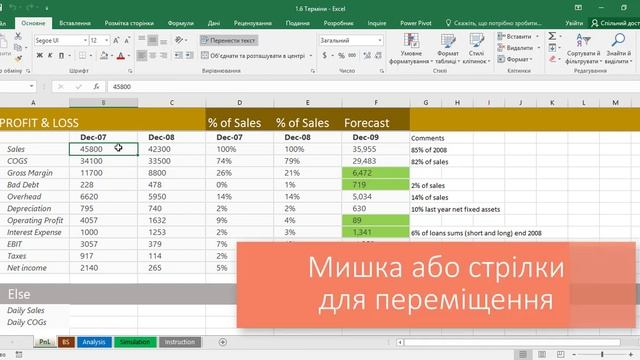This screenshot has width=640, height=360.
Task: Switch to Normal view in status bar
Action: click(x=523, y=354)
